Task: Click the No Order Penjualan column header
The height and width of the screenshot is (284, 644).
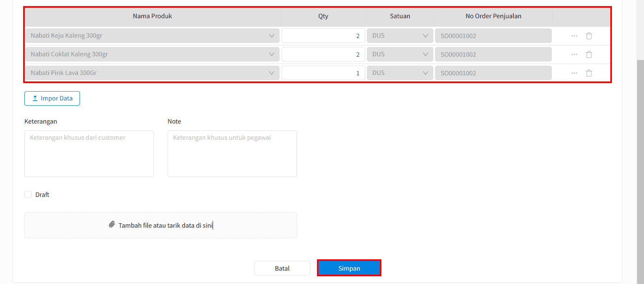Action: coord(493,16)
